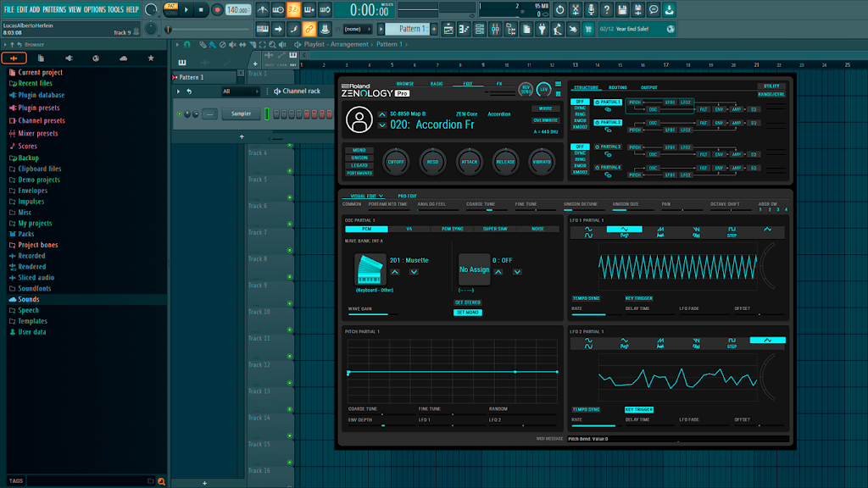Open the channel rack toolbar icon
Image resolution: width=868 pixels, height=488 pixels.
(x=480, y=29)
